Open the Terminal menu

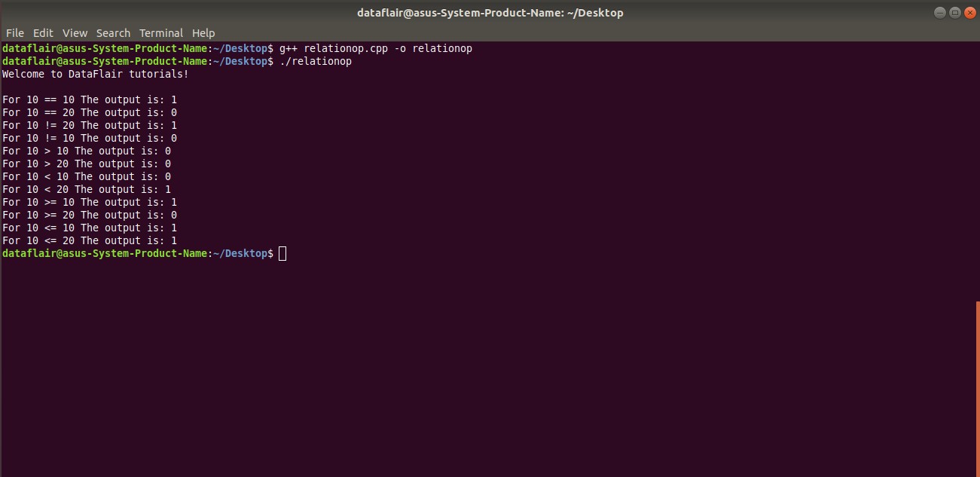[x=161, y=33]
